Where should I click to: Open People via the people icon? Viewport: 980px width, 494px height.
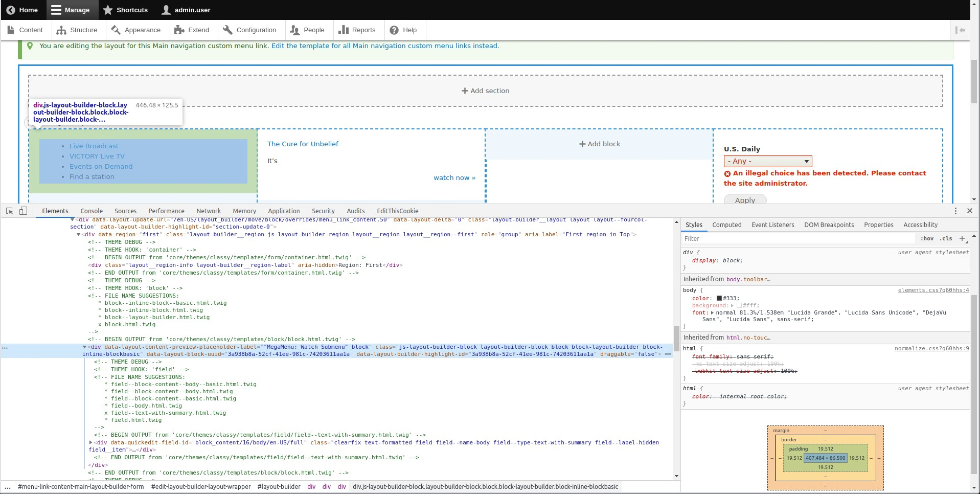295,30
